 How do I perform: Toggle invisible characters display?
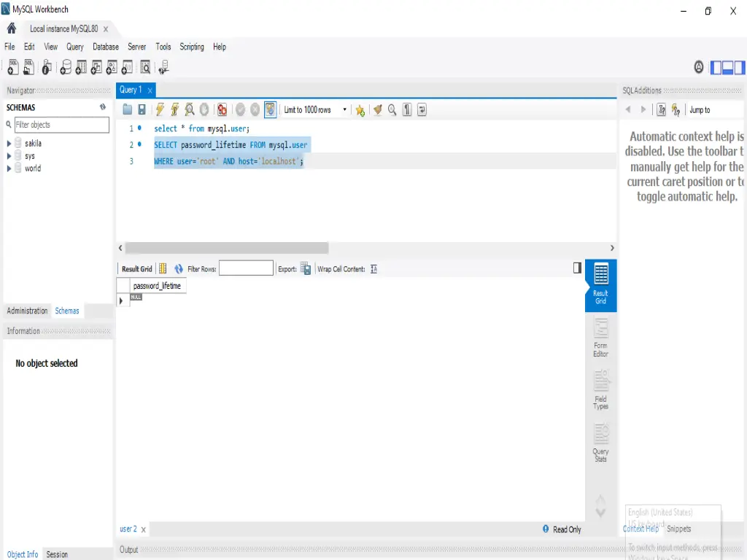click(407, 109)
